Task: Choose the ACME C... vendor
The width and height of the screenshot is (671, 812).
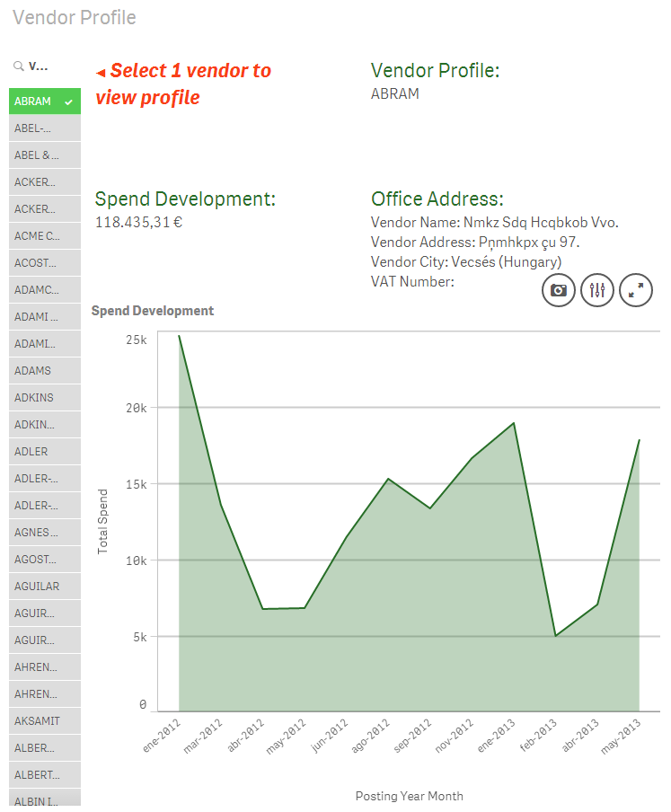Action: point(37,236)
